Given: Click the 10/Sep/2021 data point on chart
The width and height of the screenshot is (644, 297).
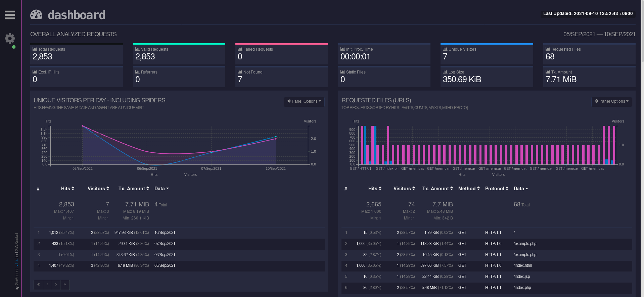Looking at the screenshot, I should pos(276,137).
